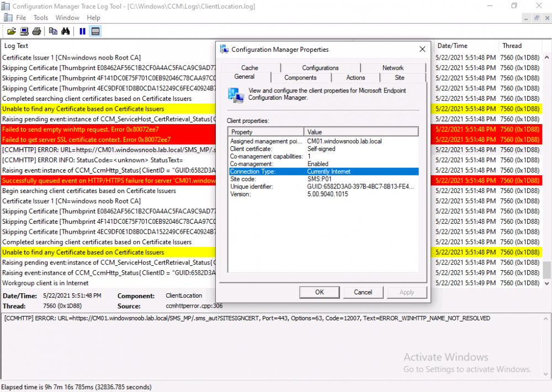This screenshot has height=392, width=552.
Task: Select the 'Begin searching client certificates' log line
Action: (108, 191)
